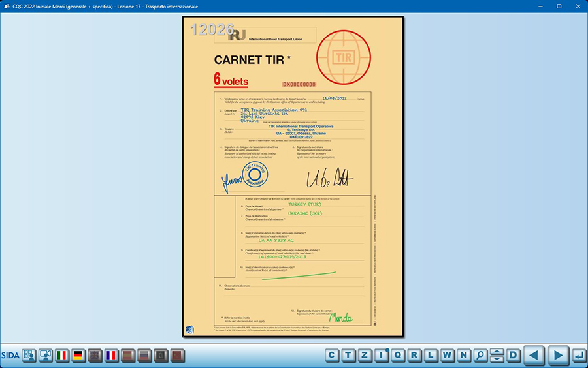This screenshot has height=368, width=588.
Task: Click the magnifying glass zoom button
Action: (x=481, y=356)
